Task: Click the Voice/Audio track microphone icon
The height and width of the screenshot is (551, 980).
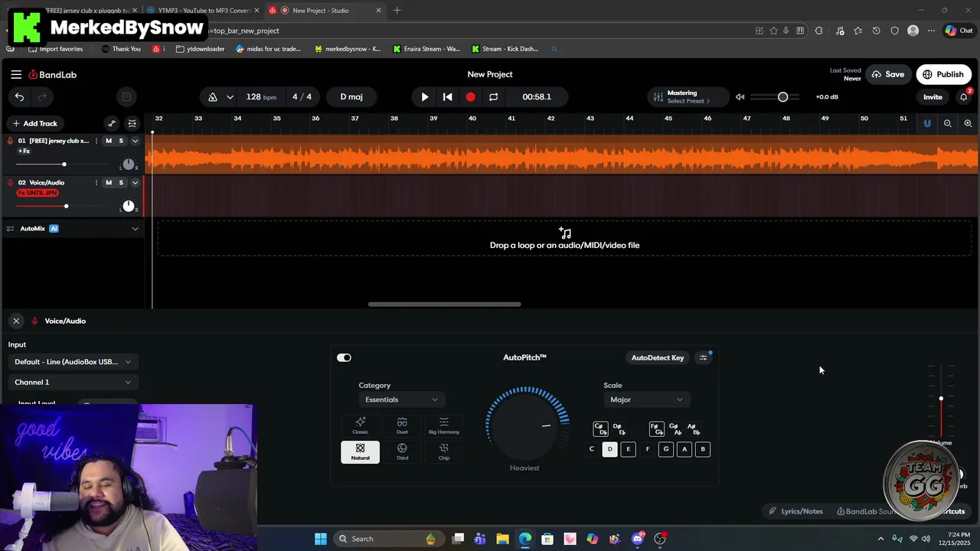Action: tap(10, 182)
